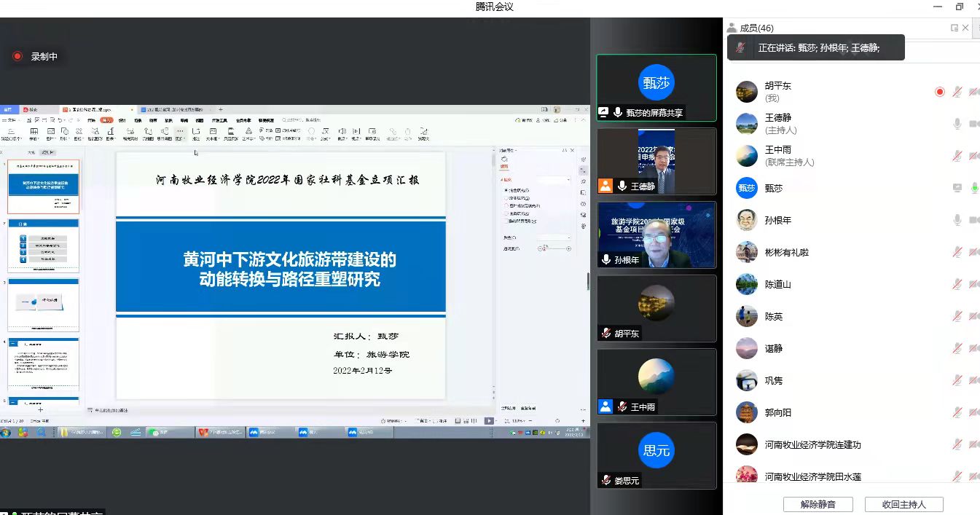Image resolution: width=980 pixels, height=515 pixels.
Task: Click the screen-share icon next to 甄莎
Action: pos(957,188)
